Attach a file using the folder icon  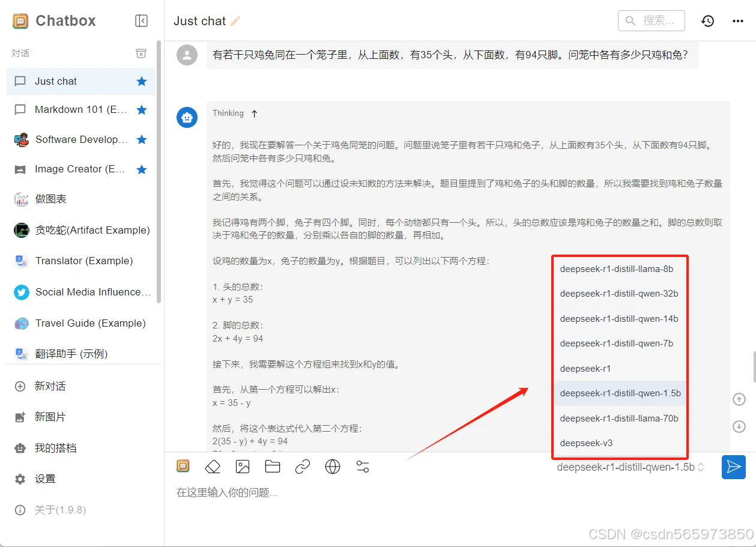pos(273,466)
